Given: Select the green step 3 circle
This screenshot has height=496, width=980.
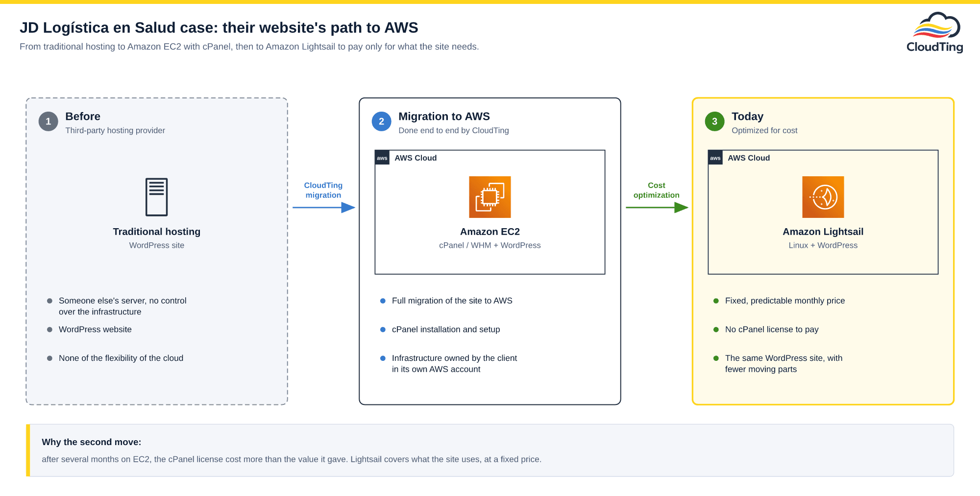Looking at the screenshot, I should (715, 121).
